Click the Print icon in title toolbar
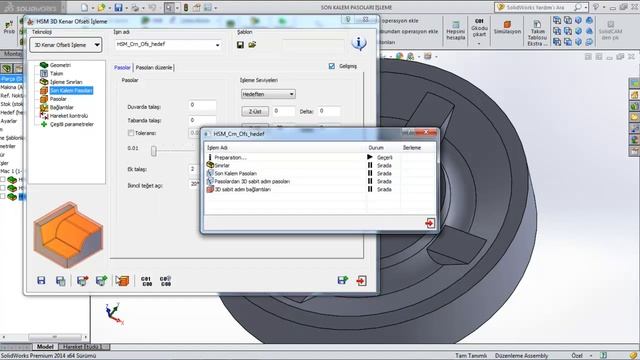Screen dimensions: 640x360 pyautogui.click(x=135, y=7)
